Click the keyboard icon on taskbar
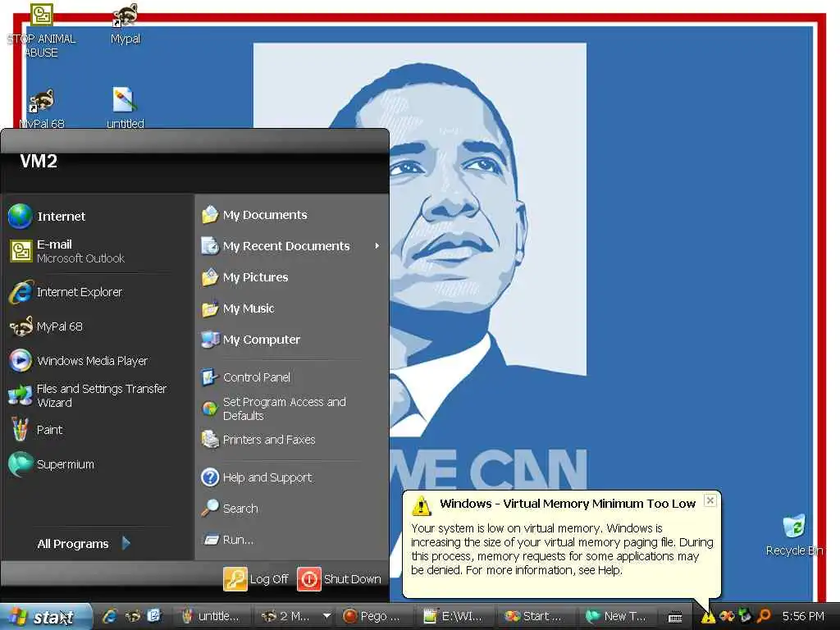 pos(675,618)
